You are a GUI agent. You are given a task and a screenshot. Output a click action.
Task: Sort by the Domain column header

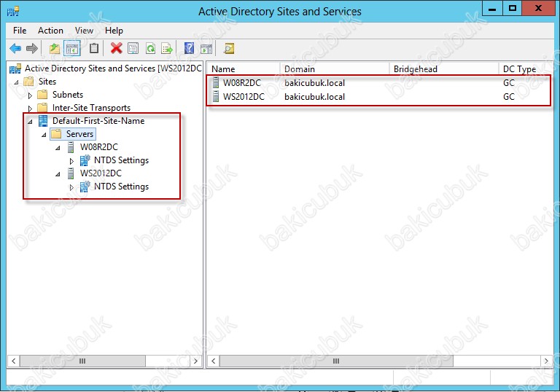click(x=334, y=68)
